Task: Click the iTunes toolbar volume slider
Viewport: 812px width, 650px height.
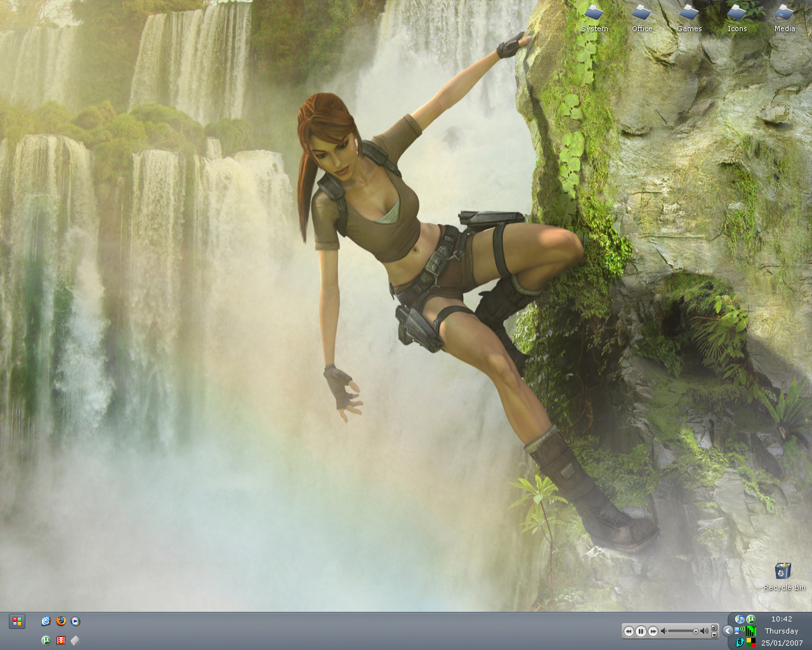Action: 683,631
